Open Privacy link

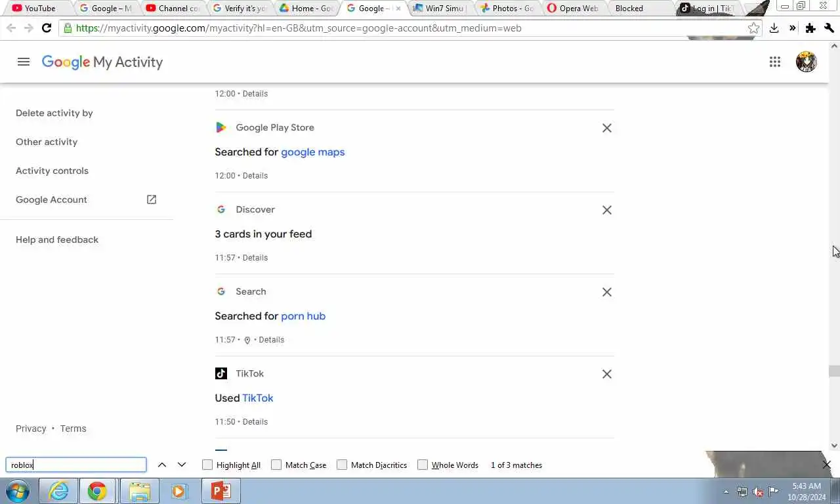pyautogui.click(x=31, y=429)
